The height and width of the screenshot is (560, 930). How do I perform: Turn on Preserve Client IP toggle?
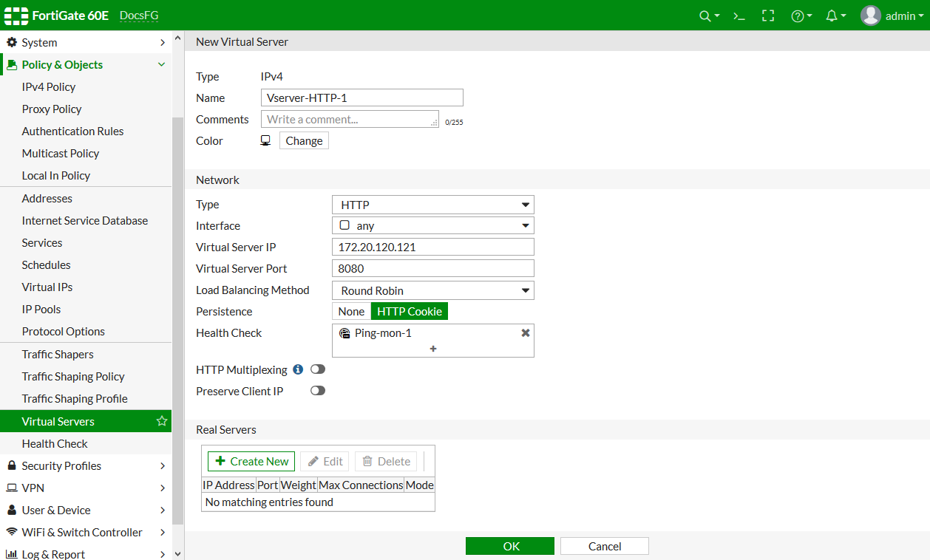point(318,391)
